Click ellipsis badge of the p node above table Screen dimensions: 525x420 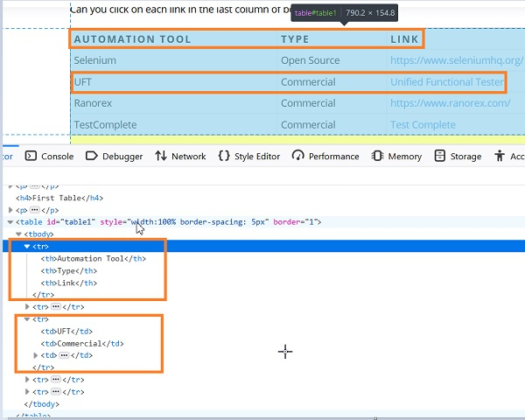pos(35,210)
